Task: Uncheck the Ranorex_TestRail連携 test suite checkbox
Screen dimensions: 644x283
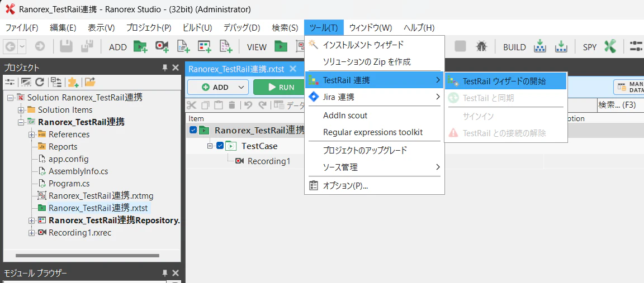Action: (193, 131)
